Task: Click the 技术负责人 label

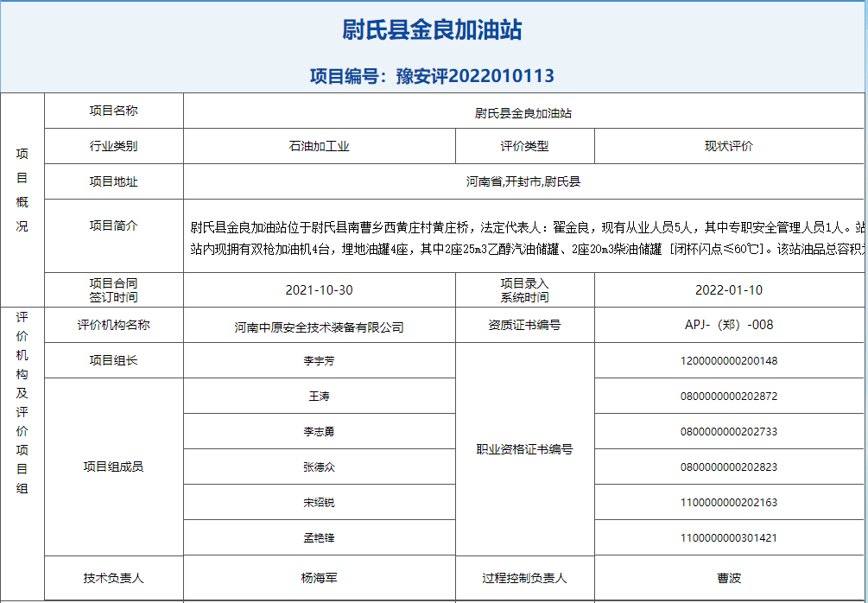Action: 113,578
